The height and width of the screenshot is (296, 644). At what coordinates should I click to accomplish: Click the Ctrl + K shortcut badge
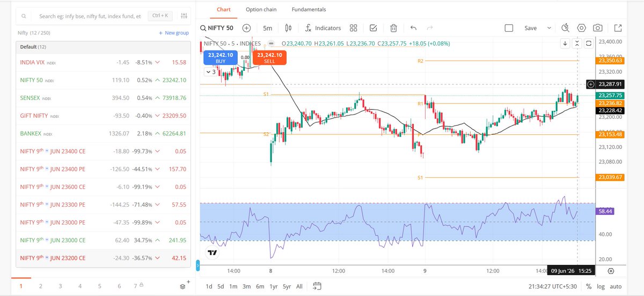pyautogui.click(x=159, y=17)
